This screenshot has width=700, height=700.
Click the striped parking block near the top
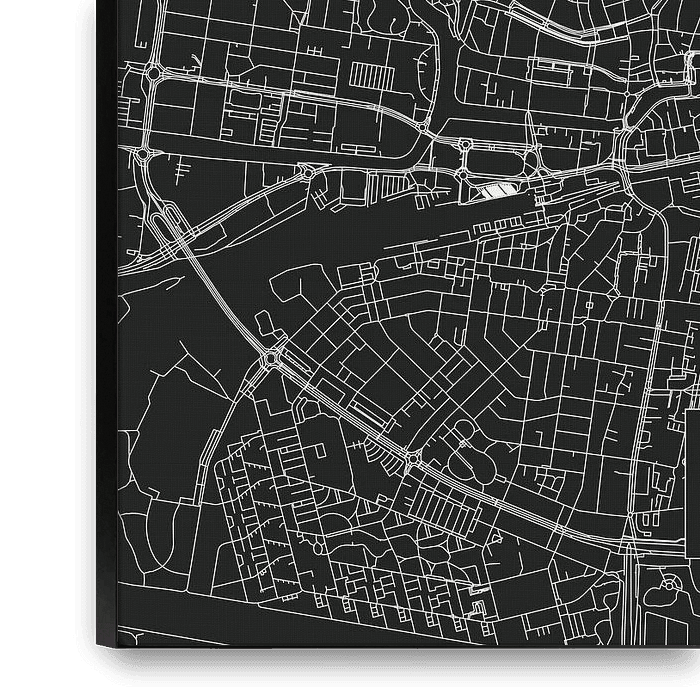(369, 76)
